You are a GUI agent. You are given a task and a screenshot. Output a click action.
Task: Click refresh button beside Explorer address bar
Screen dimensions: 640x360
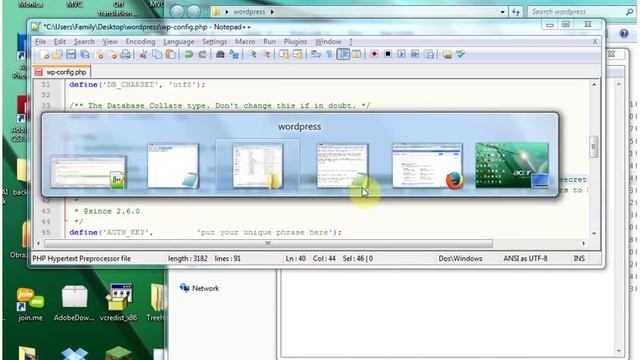point(516,12)
